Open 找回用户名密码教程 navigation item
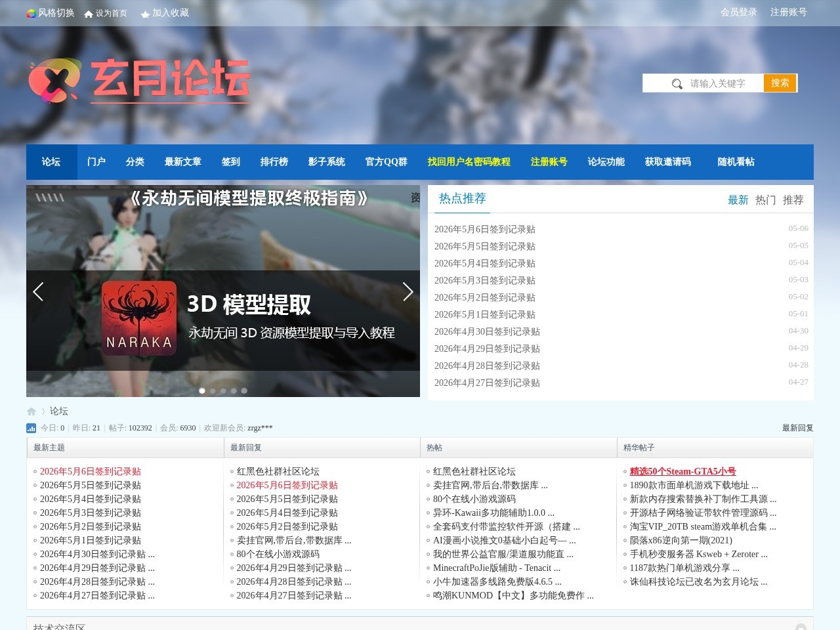 point(469,161)
